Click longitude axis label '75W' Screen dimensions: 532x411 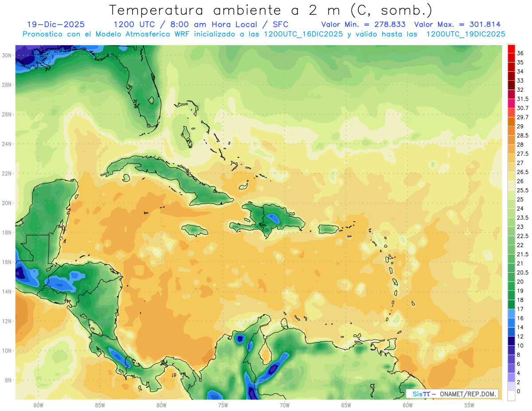223,405
